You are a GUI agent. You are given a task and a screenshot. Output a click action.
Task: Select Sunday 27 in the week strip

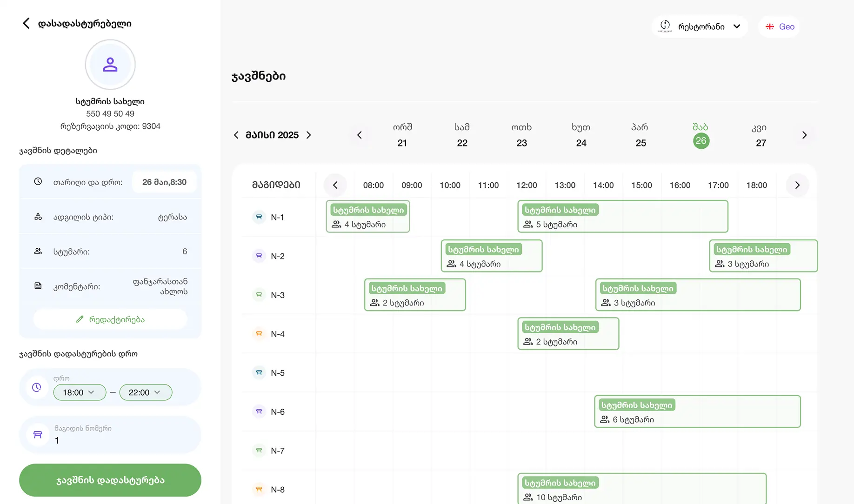click(761, 135)
